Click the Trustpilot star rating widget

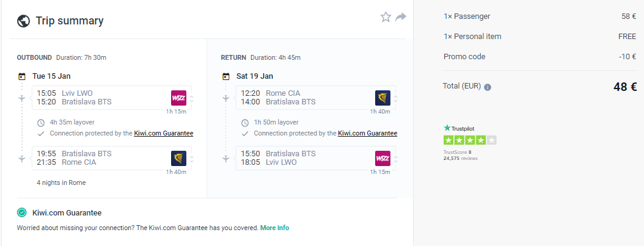click(x=470, y=140)
